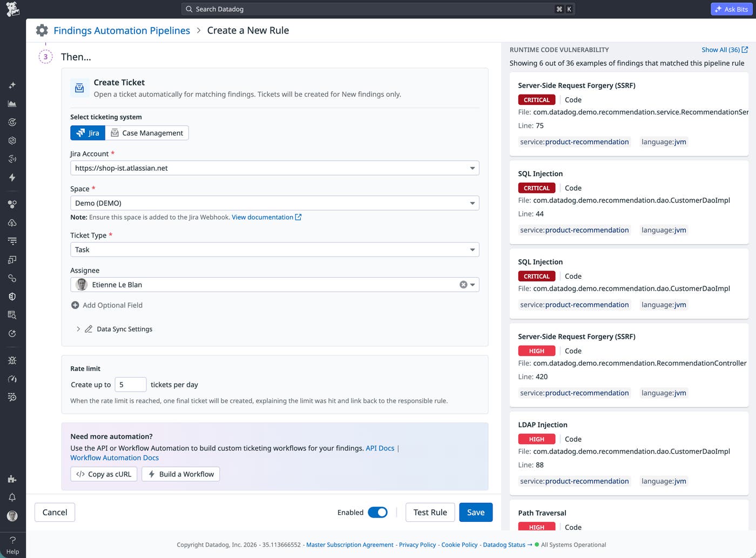Viewport: 756px width, 558px height.
Task: Open the shield security sidebar icon
Action: (x=12, y=297)
